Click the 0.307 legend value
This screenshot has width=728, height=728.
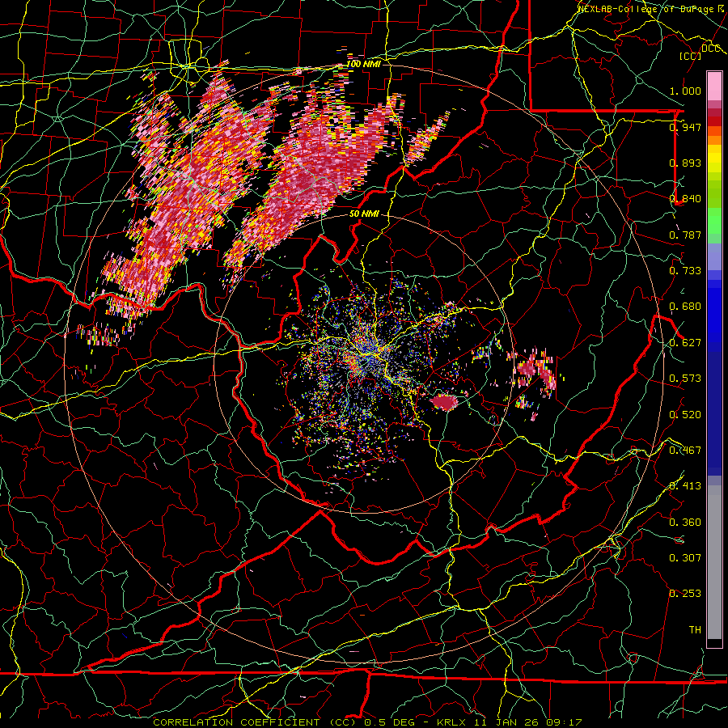(x=685, y=557)
